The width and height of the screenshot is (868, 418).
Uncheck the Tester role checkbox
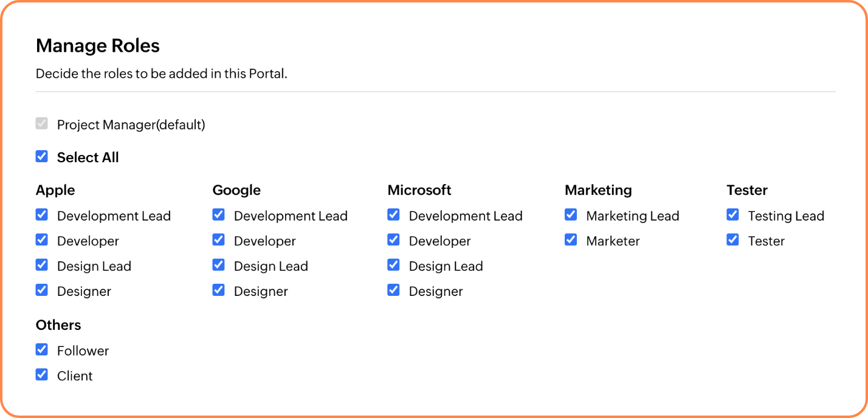click(x=733, y=240)
